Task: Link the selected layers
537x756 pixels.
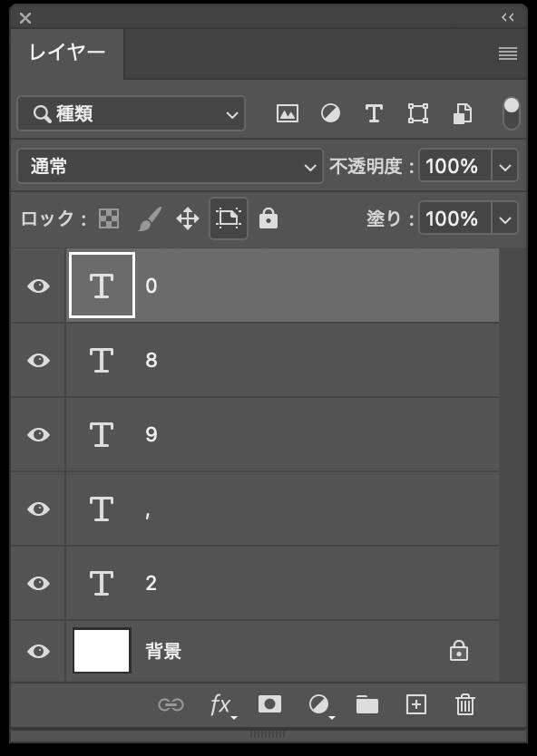Action: click(171, 704)
